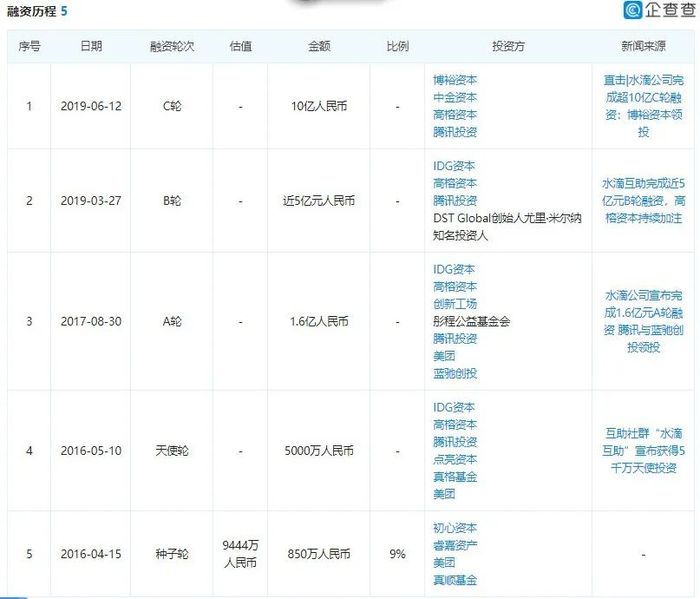Image resolution: width=700 pixels, height=599 pixels.
Task: Select amount cell 10亿人民币
Action: coord(319,107)
